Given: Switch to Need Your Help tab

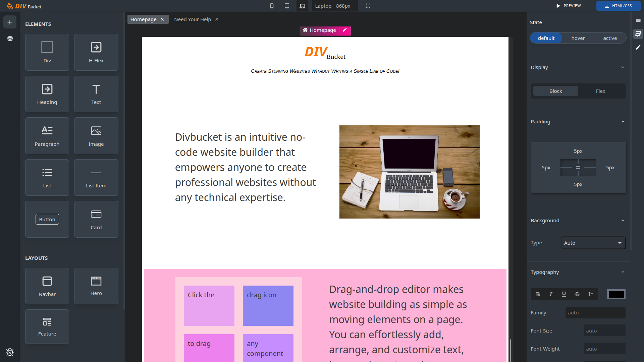Looking at the screenshot, I should (x=193, y=19).
